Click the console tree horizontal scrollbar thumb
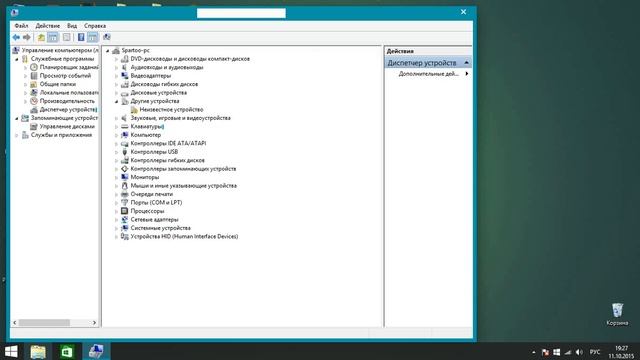The width and height of the screenshot is (640, 360). pyautogui.click(x=44, y=322)
